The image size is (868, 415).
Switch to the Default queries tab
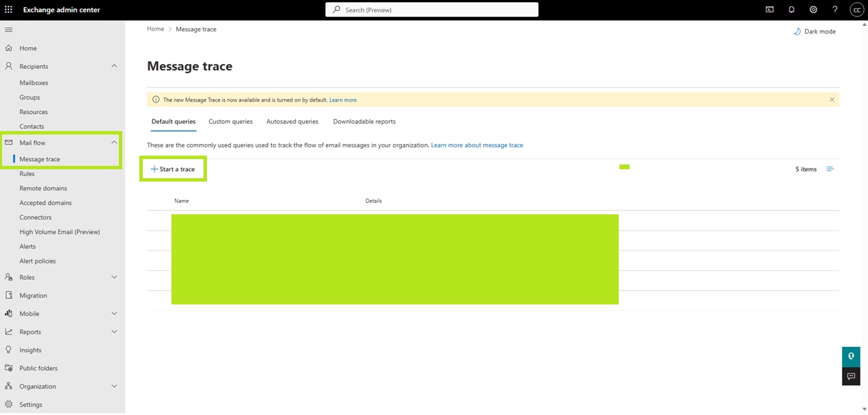click(x=173, y=121)
